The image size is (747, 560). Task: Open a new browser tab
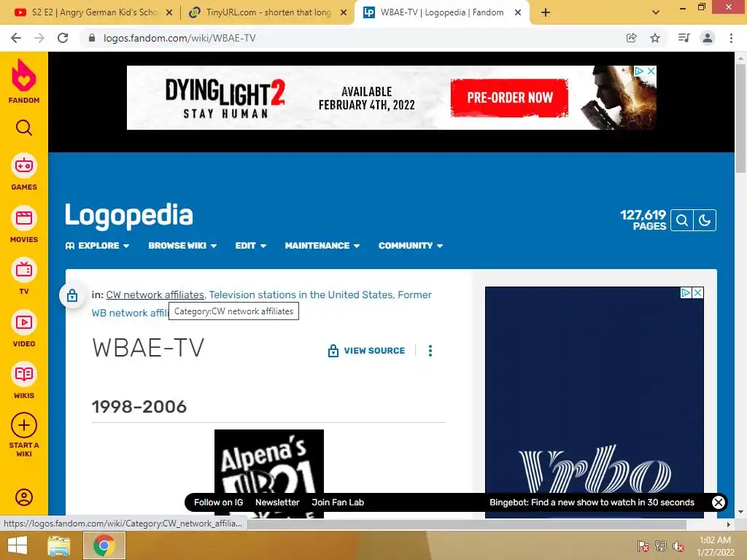click(546, 13)
